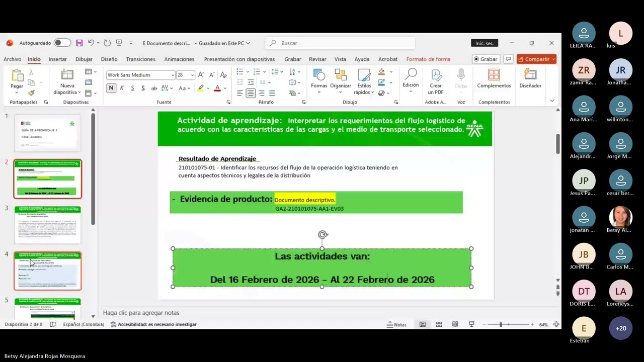Viewport: 644px width, 362px height.
Task: Click in the Buscar search field
Action: coord(340,43)
